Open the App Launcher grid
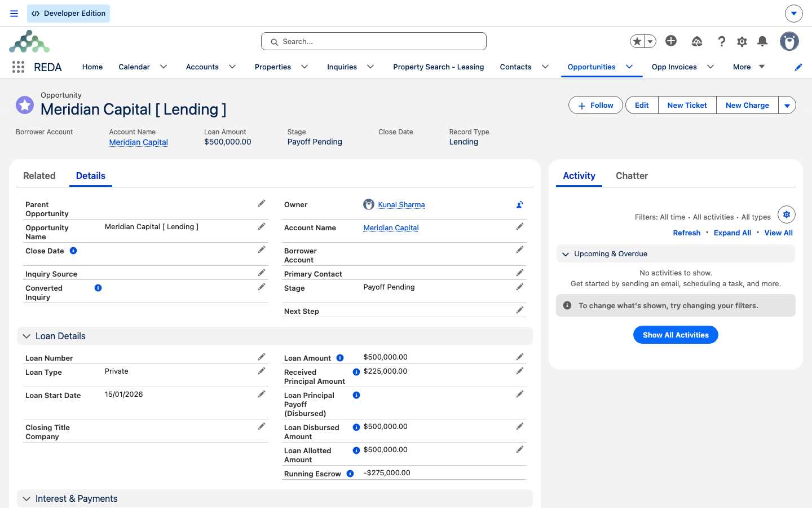Image resolution: width=812 pixels, height=508 pixels. pos(18,67)
